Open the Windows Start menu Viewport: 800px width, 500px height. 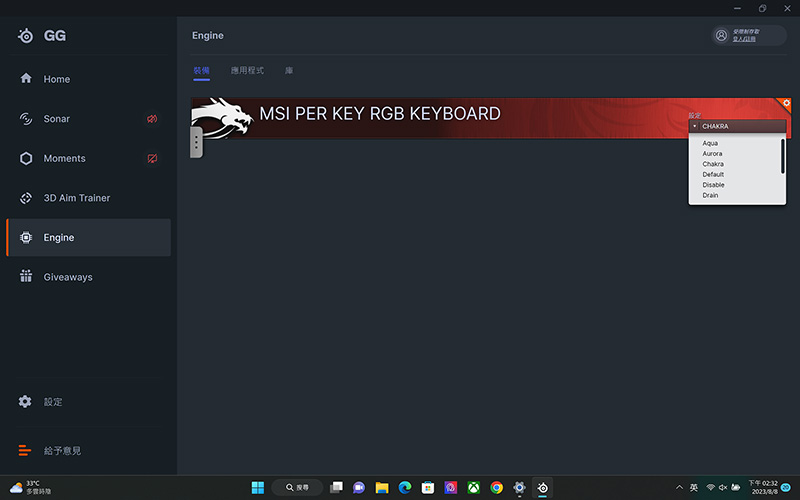coord(258,487)
